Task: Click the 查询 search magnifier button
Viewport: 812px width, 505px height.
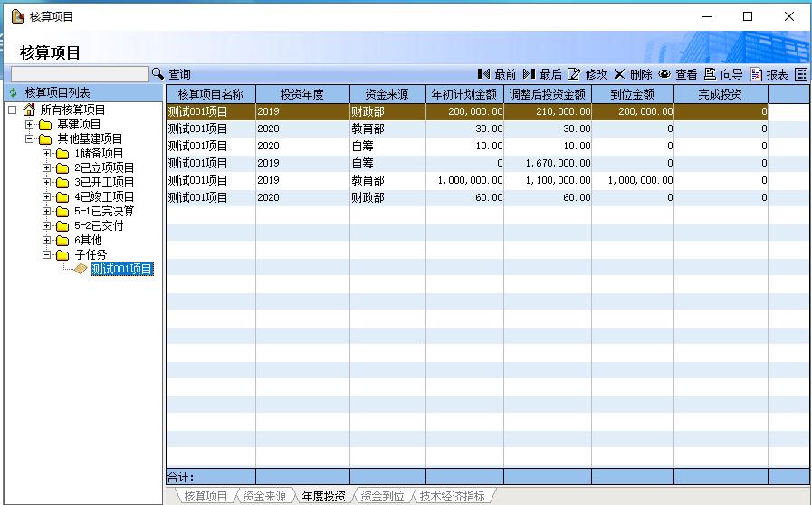Action: click(x=158, y=74)
